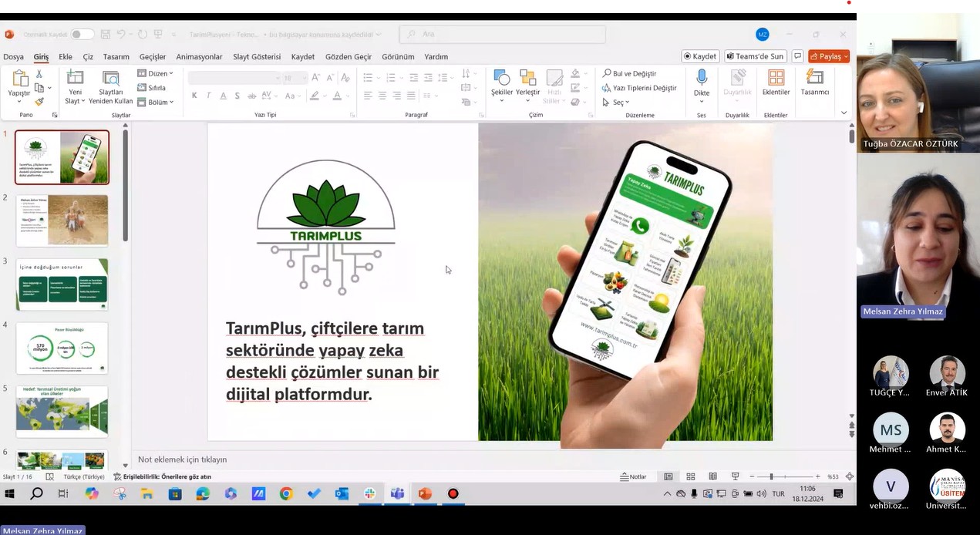This screenshot has width=980, height=535.
Task: Start slide show from status bar icon
Action: tap(735, 476)
